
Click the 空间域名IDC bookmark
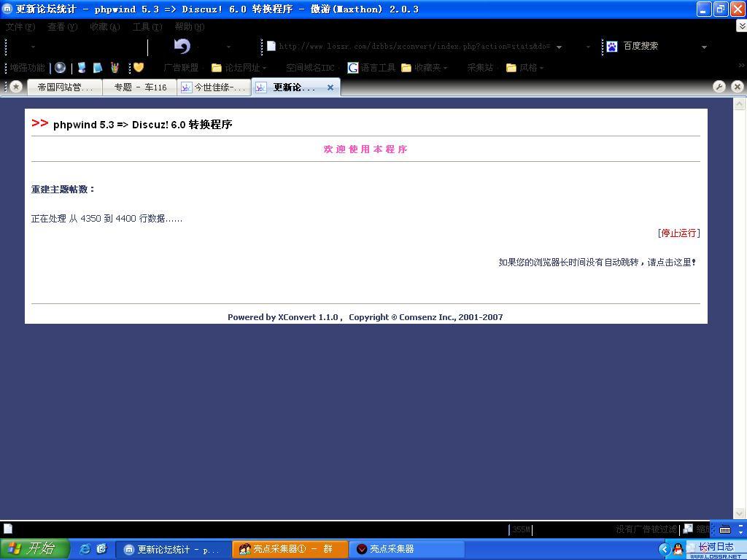(x=310, y=68)
